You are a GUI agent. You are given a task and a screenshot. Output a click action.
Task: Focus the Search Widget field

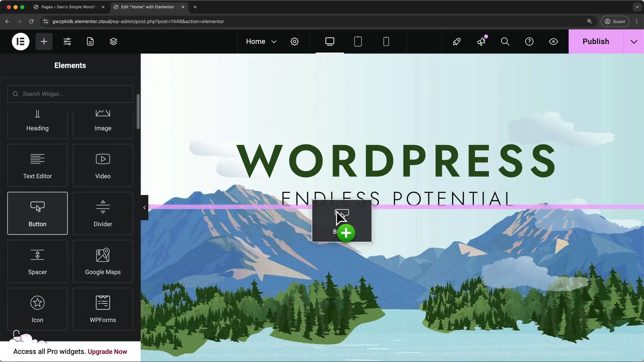[70, 94]
